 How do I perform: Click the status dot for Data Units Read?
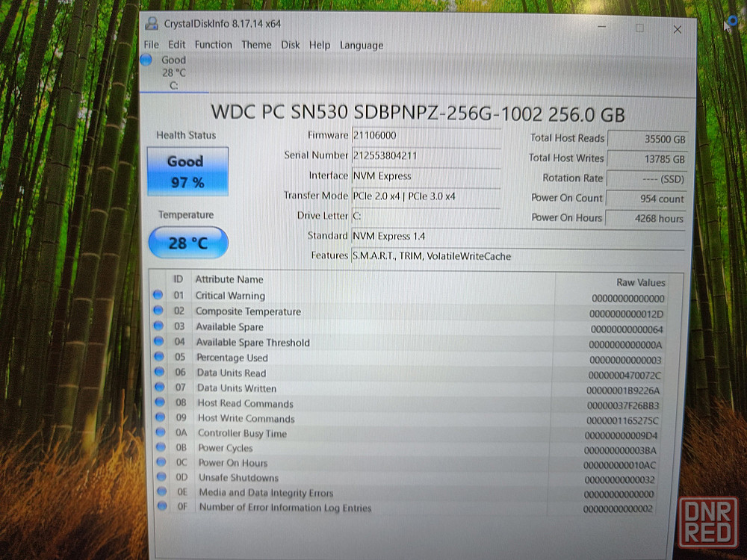160,371
